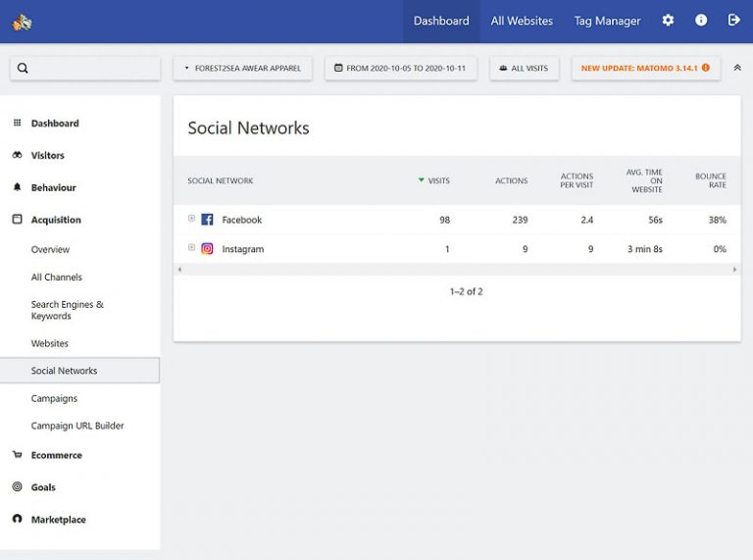Expand the Ecommerce menu section
Screen dimensions: 753x560
(56, 455)
